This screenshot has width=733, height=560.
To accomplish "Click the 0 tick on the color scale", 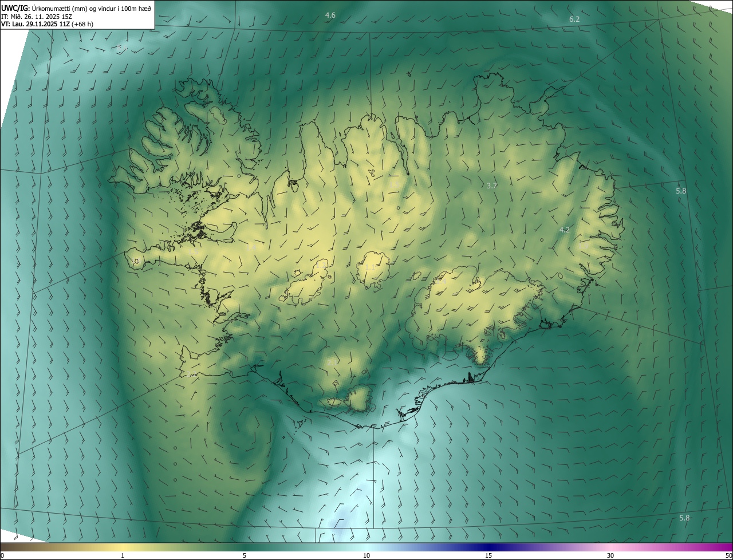I will [x=2, y=555].
